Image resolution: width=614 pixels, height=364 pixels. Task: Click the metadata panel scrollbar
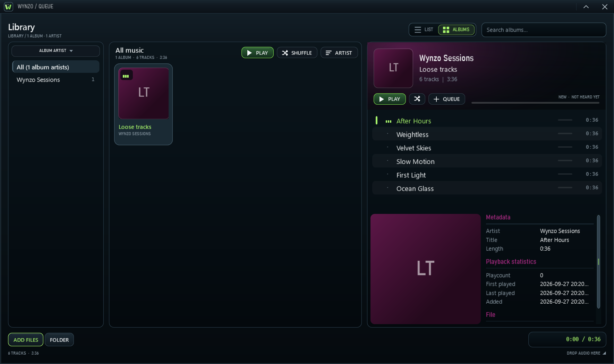click(598, 262)
